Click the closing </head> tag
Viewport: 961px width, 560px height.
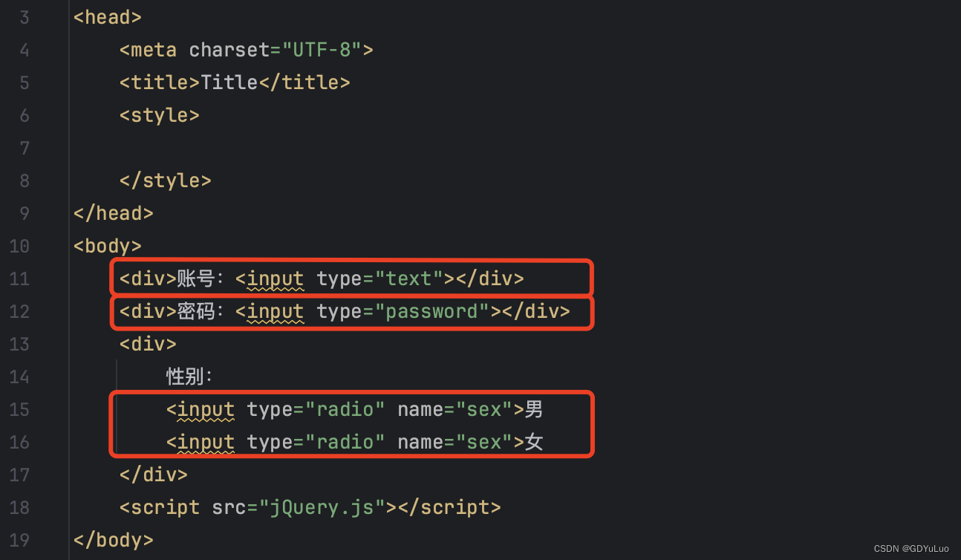[114, 213]
